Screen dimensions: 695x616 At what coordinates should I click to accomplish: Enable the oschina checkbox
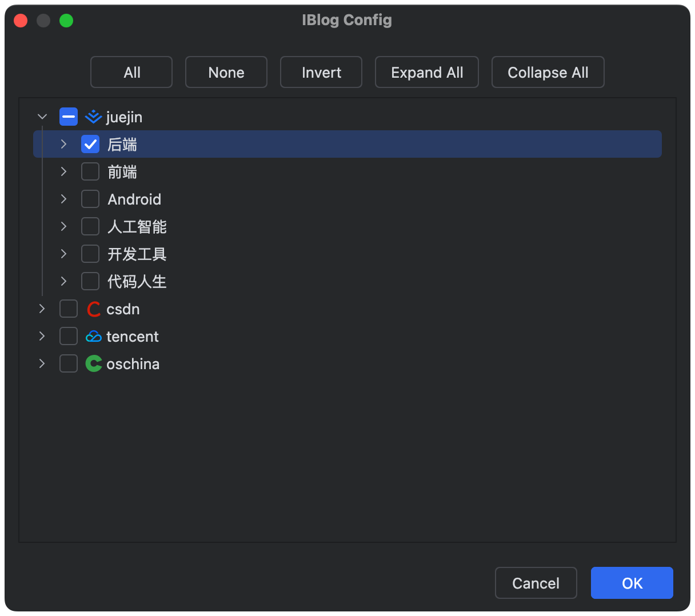[x=69, y=364]
